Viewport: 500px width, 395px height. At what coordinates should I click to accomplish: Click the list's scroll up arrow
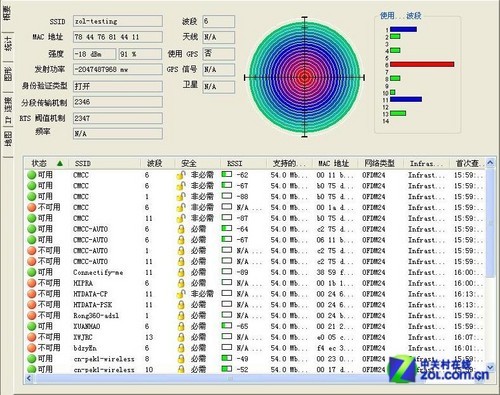490,163
